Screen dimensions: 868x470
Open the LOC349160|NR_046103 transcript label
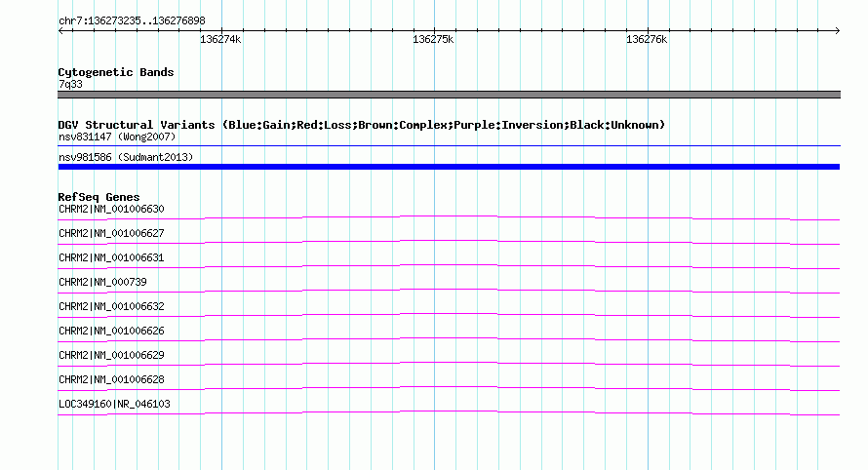[114, 404]
